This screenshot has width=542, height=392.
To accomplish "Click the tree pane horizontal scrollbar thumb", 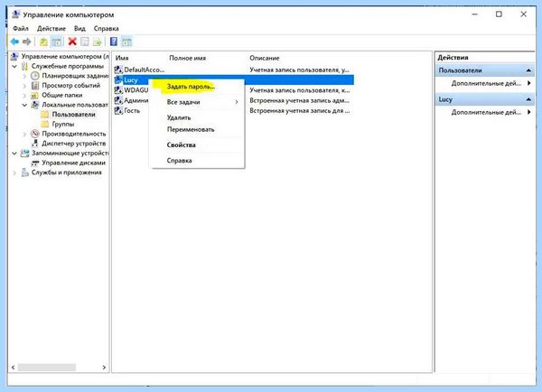I will click(47, 367).
